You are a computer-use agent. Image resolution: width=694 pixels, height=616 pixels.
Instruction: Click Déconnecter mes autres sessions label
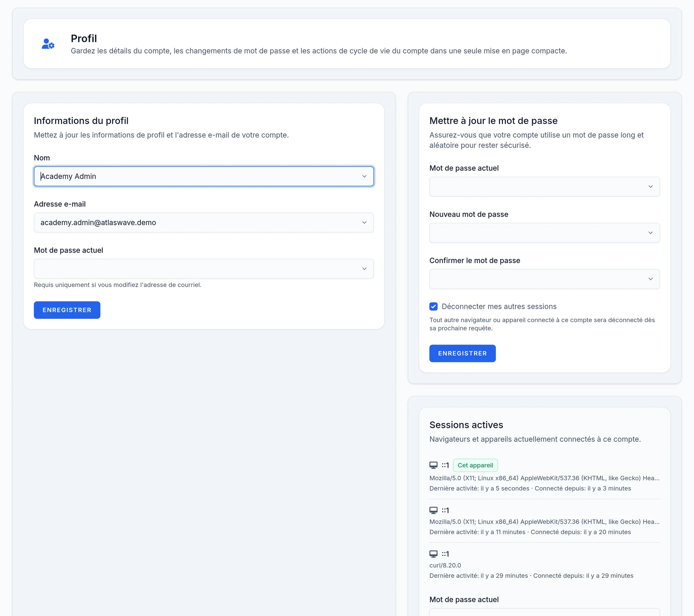499,306
